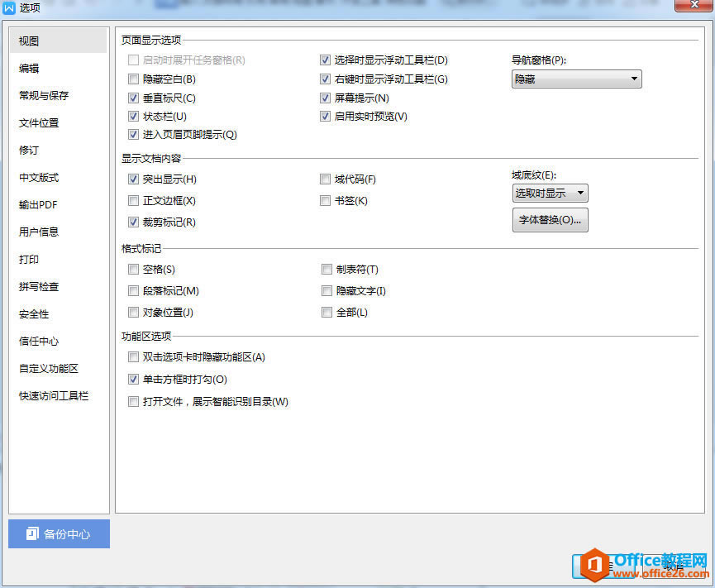
Task: Uncheck 突出显示(H) option
Action: (x=133, y=179)
